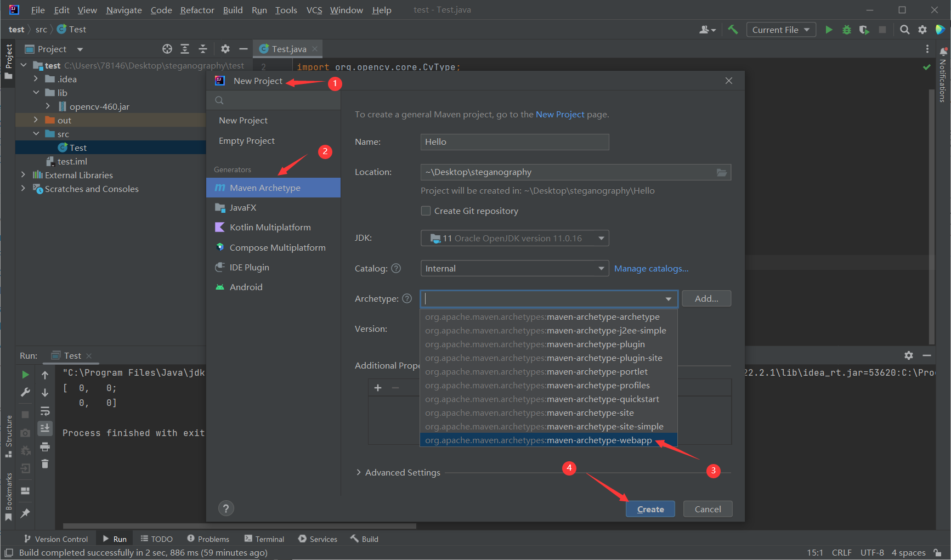Viewport: 951px width, 560px height.
Task: Open Terminal tool window tab
Action: [x=264, y=539]
